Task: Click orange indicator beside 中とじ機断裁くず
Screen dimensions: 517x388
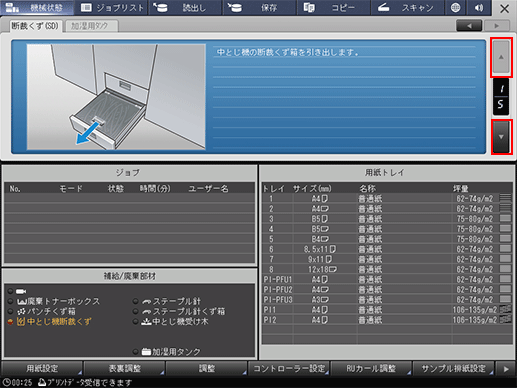Action: point(11,322)
